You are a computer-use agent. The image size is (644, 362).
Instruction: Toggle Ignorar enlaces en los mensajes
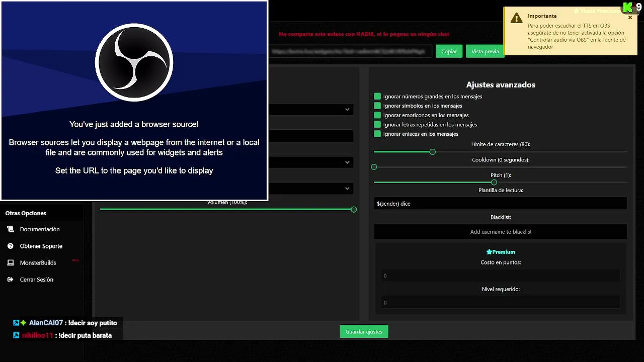coord(377,134)
